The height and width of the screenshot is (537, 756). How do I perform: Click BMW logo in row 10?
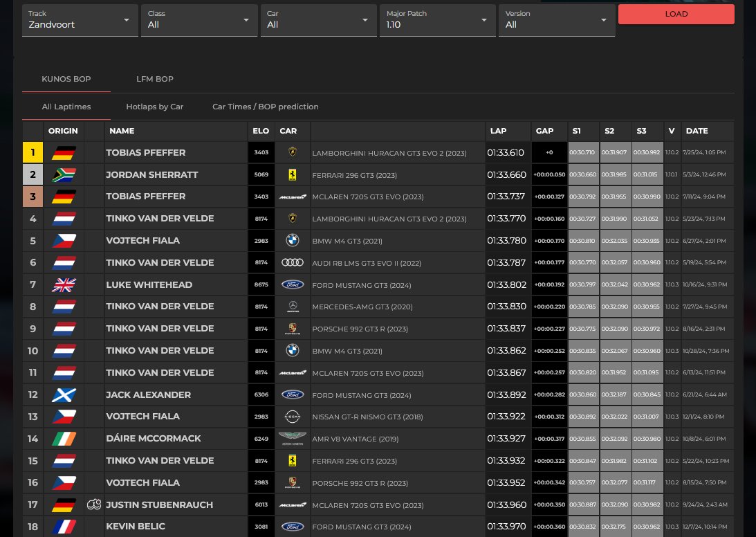click(x=292, y=350)
